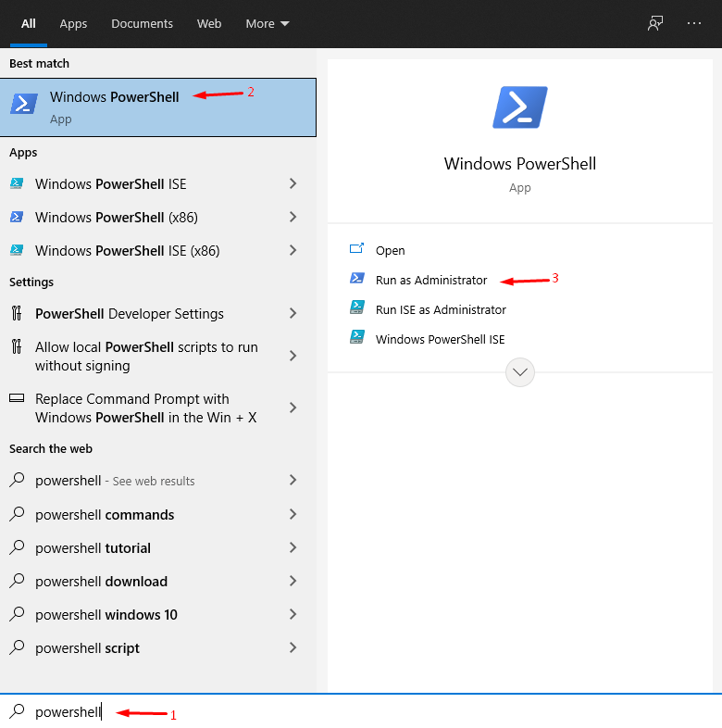
Task: Click magnifier icon beside 'powershell download'
Action: click(17, 581)
